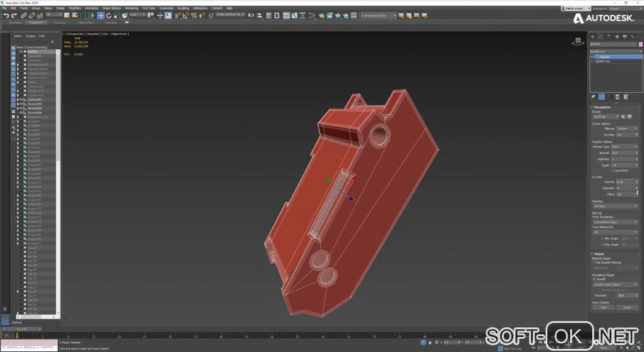This screenshot has height=352, width=644.
Task: Open the Display panel icon
Action: coord(624,37)
